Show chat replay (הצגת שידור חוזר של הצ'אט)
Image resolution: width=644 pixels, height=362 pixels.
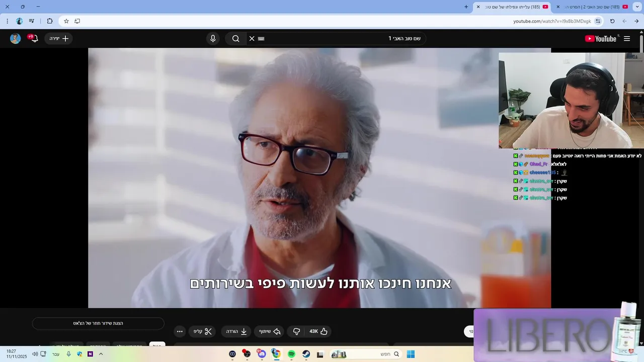(x=98, y=323)
